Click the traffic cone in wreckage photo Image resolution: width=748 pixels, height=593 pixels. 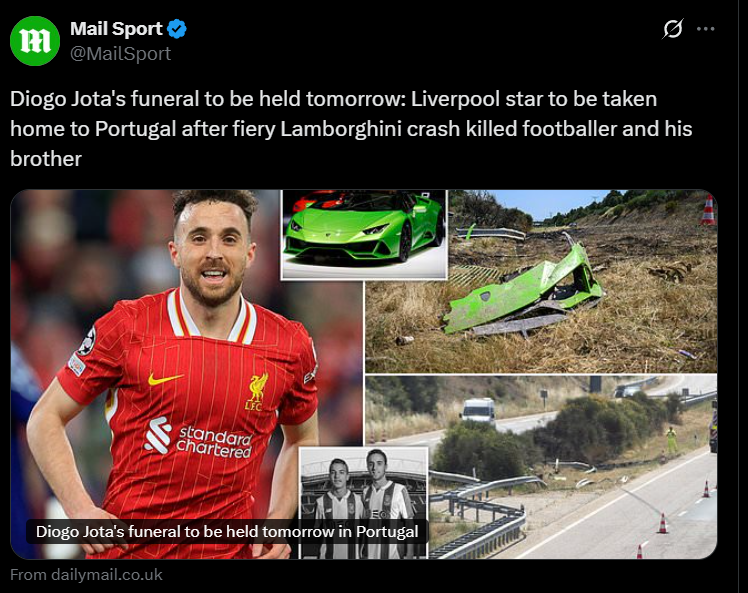point(708,209)
